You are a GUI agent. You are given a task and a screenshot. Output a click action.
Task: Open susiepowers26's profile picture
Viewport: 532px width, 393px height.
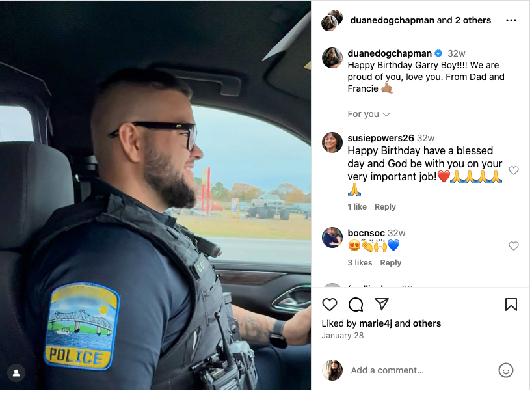[x=333, y=143]
